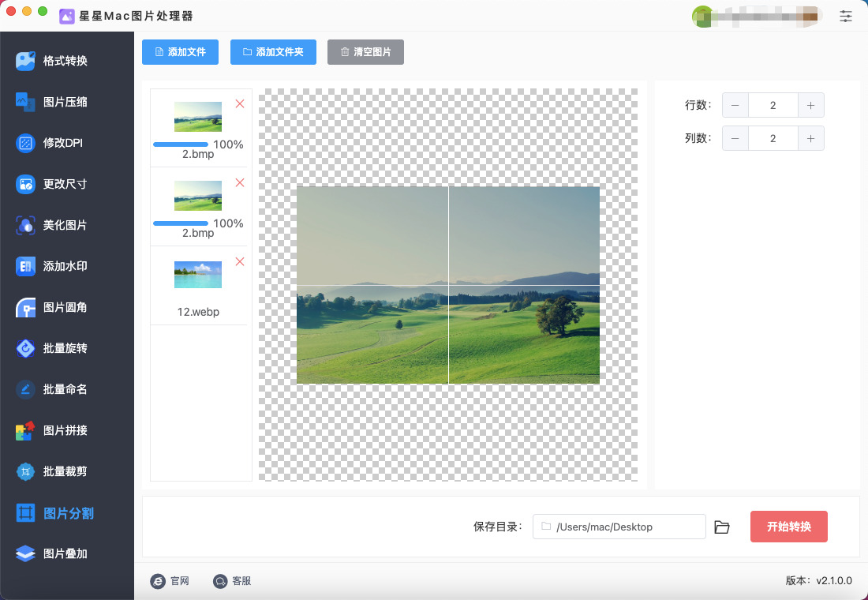
Task: Click the 列数 label
Action: (698, 138)
